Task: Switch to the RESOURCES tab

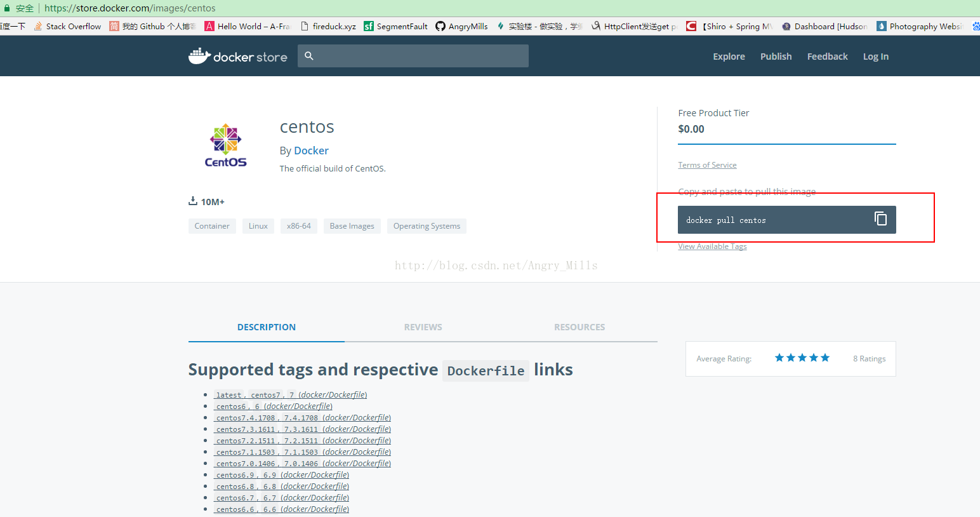Action: (x=579, y=327)
